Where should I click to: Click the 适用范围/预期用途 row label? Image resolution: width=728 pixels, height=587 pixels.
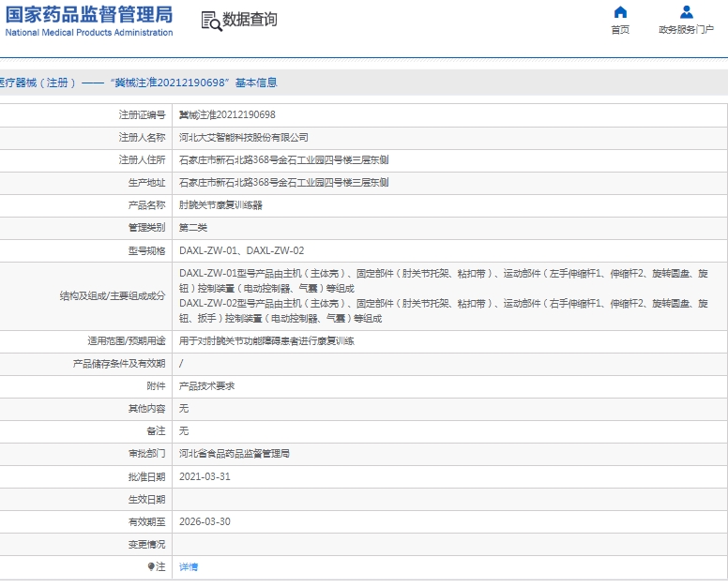click(127, 341)
